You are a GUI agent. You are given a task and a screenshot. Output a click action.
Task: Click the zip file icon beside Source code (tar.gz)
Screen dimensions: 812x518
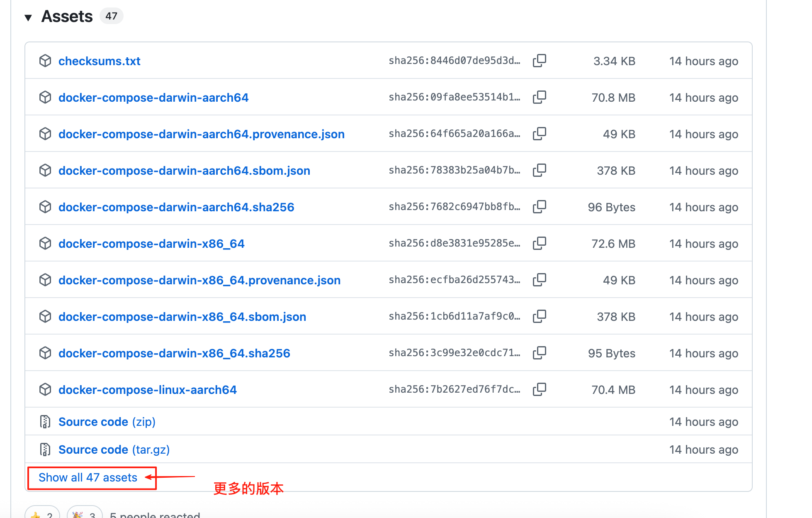click(x=45, y=450)
